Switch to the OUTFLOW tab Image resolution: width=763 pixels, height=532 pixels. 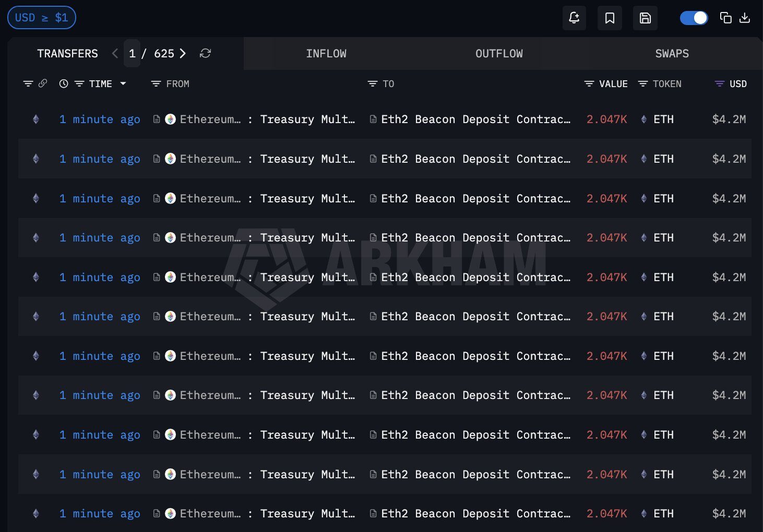(x=499, y=53)
